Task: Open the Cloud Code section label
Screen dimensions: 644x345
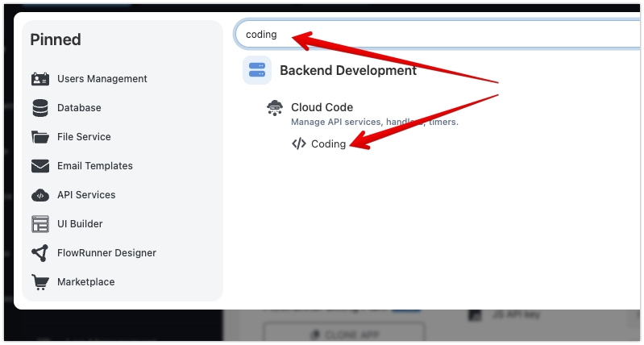Action: click(x=322, y=107)
